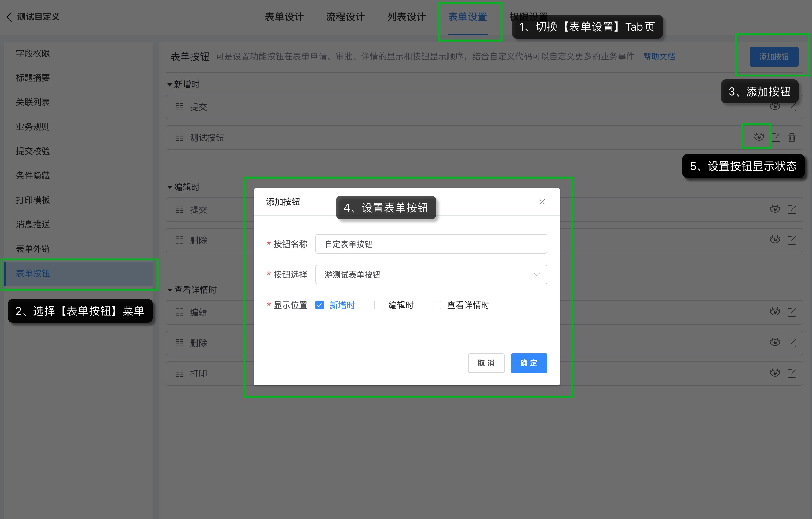Click drag handle icon of 测试按钮 row
This screenshot has height=519, width=812.
click(179, 137)
